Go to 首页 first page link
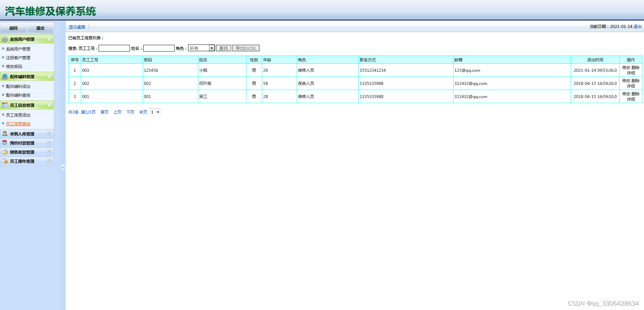644x310 pixels. (104, 112)
